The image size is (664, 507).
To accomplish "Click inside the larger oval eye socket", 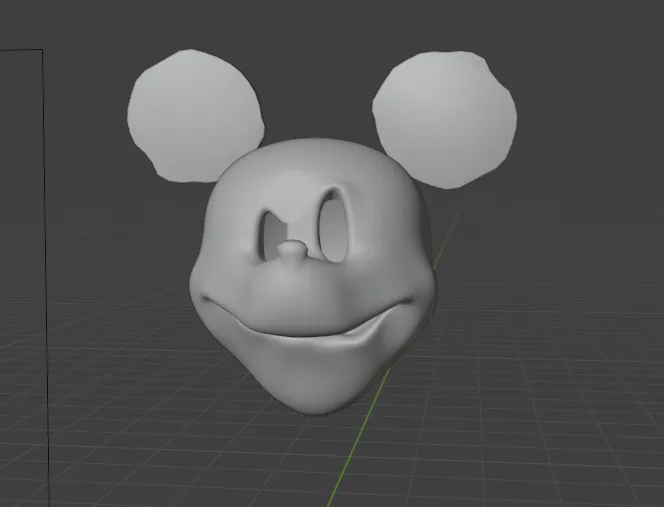I will point(333,230).
